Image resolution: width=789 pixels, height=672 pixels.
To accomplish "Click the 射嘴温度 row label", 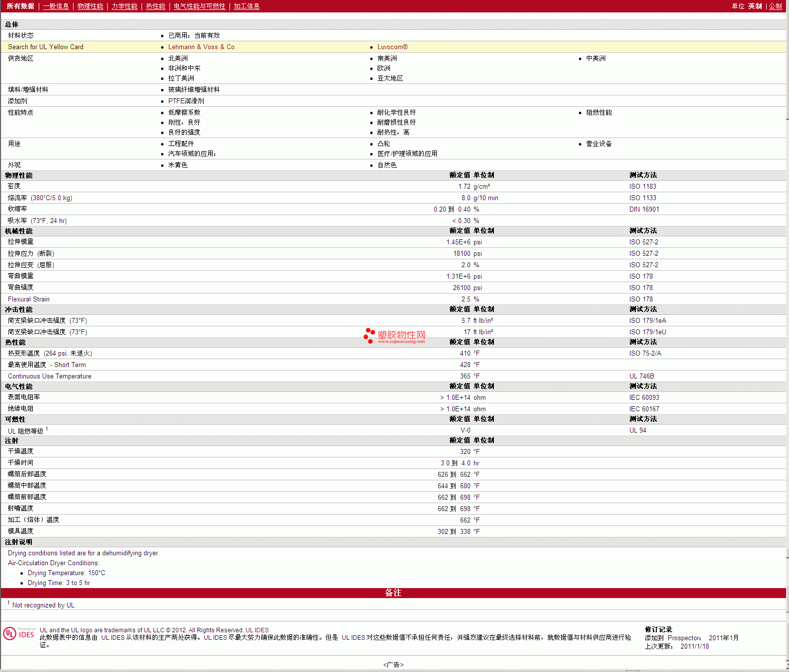I will (21, 508).
